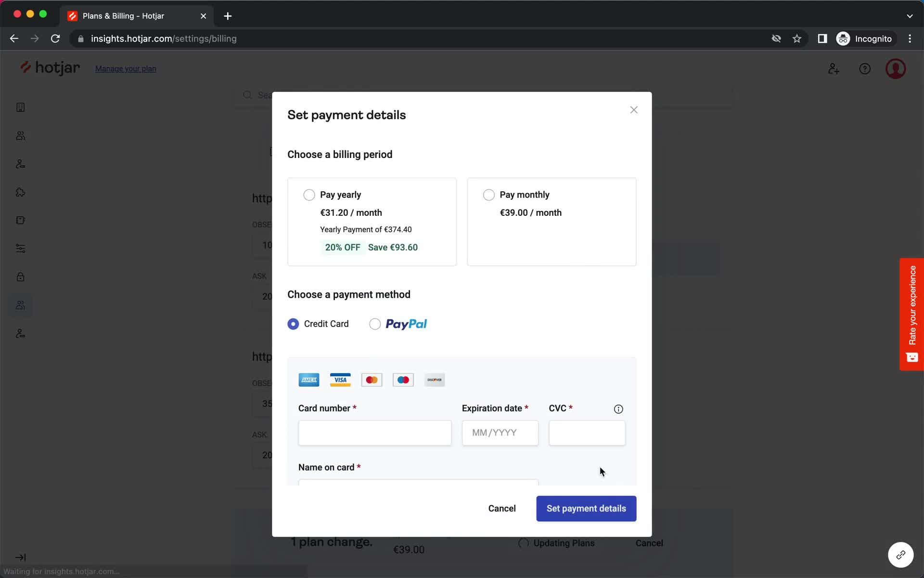This screenshot has height=578, width=924.
Task: Select Pay yearly billing option
Action: click(308, 194)
